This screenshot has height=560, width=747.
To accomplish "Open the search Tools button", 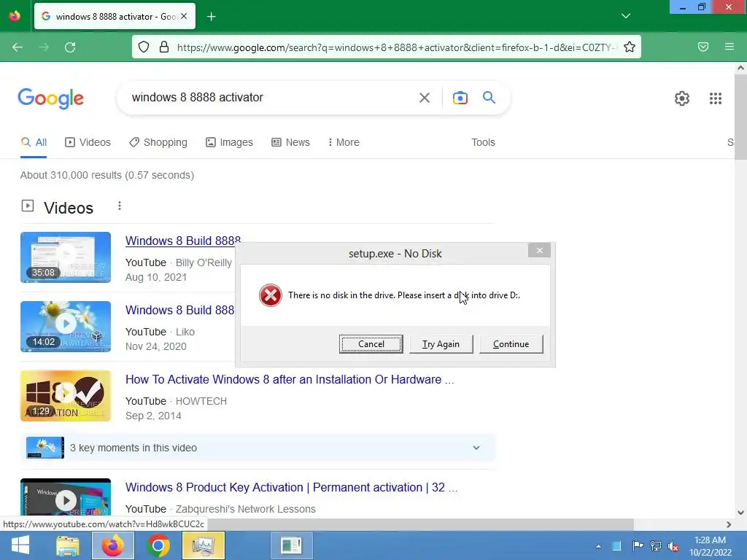I will pyautogui.click(x=483, y=142).
